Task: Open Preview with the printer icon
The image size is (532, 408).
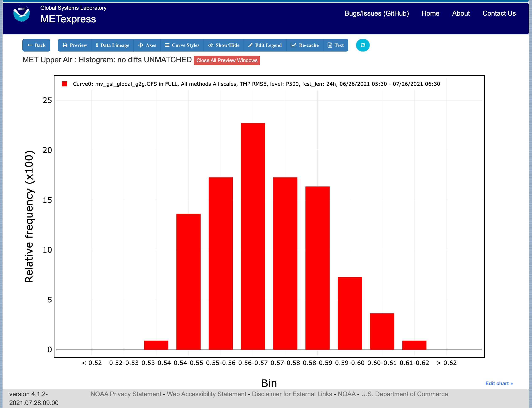Action: click(75, 45)
